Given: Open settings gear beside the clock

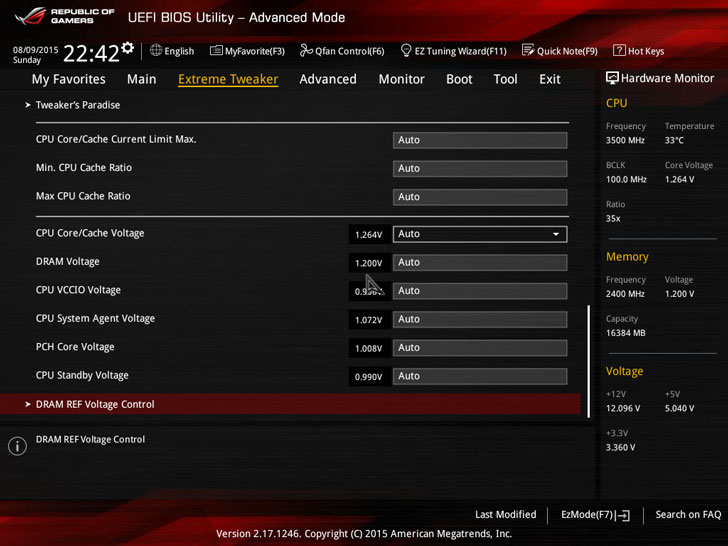Looking at the screenshot, I should [128, 47].
